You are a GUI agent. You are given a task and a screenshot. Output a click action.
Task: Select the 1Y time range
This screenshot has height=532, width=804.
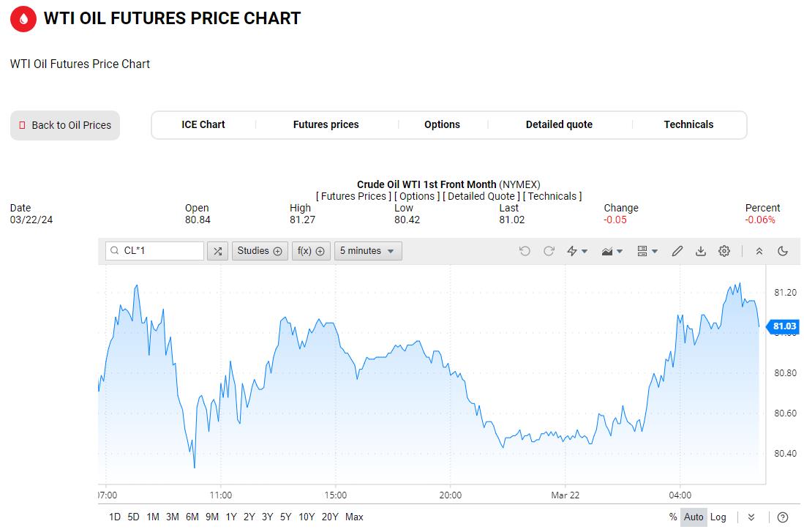click(x=230, y=517)
